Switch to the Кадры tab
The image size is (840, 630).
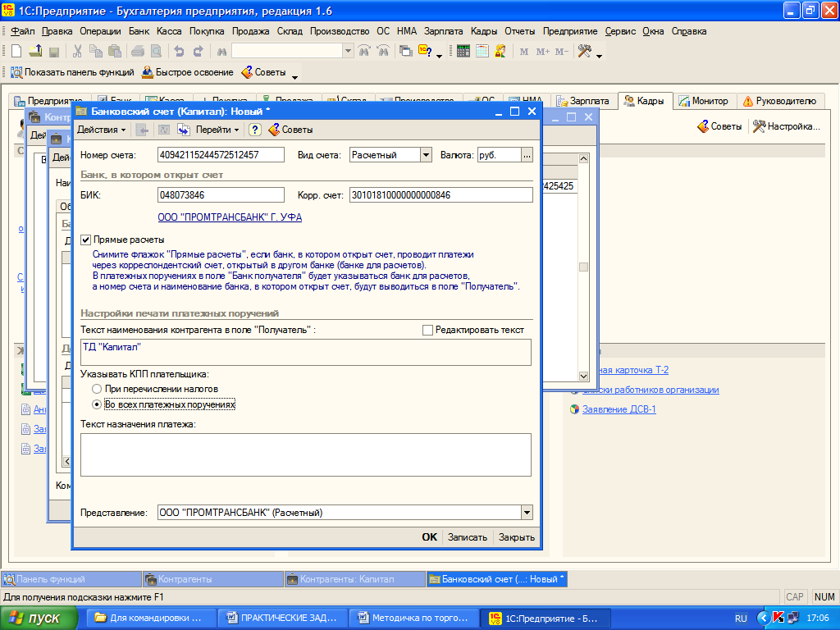tap(645, 101)
